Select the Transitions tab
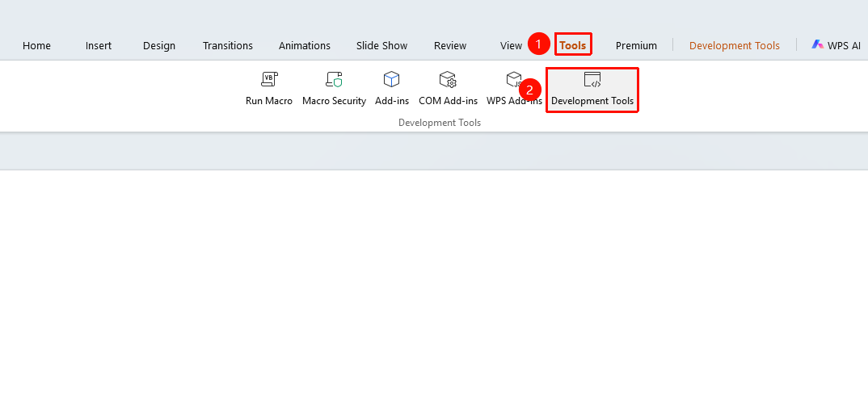This screenshot has height=415, width=868. (228, 46)
